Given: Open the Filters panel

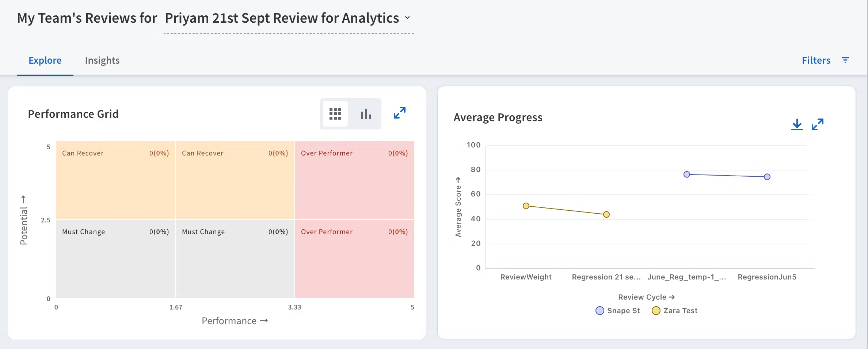Looking at the screenshot, I should (x=816, y=60).
